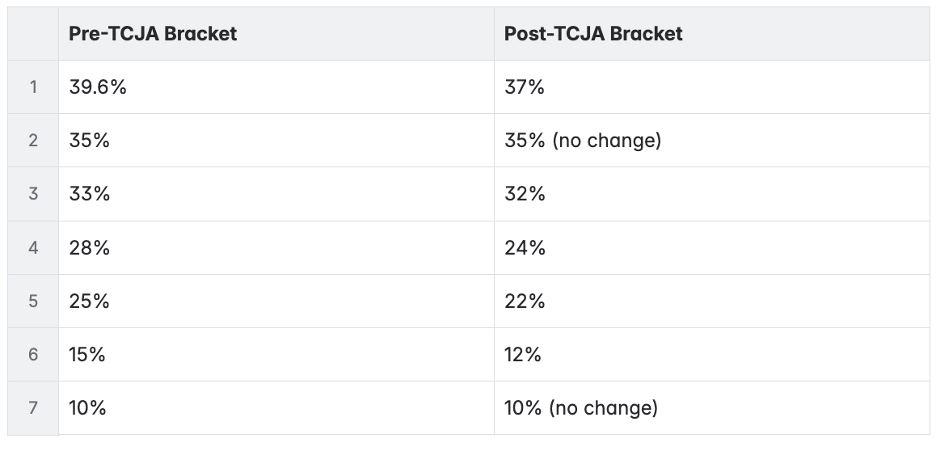Click the 22% Post-TCJA cell
This screenshot has width=936, height=452.
point(525,301)
